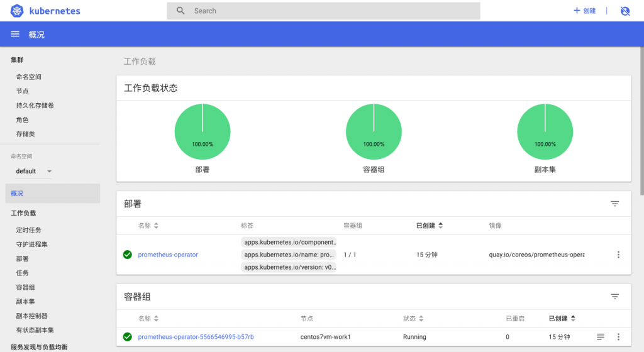Click apps.kubernetes.io/version label chip
The height and width of the screenshot is (352, 644).
click(289, 267)
